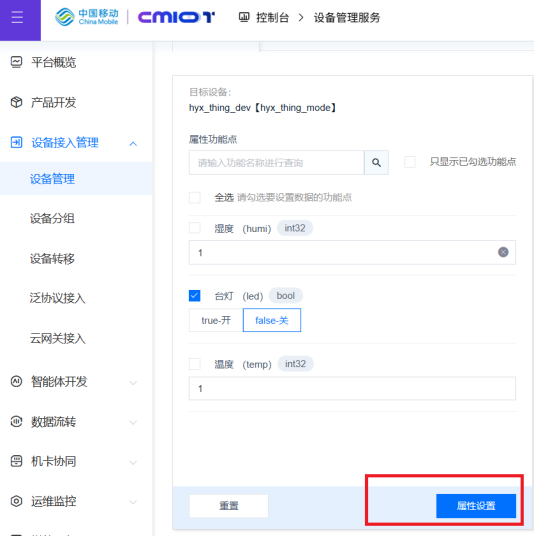
Task: Click the temp value input field
Action: coord(352,388)
